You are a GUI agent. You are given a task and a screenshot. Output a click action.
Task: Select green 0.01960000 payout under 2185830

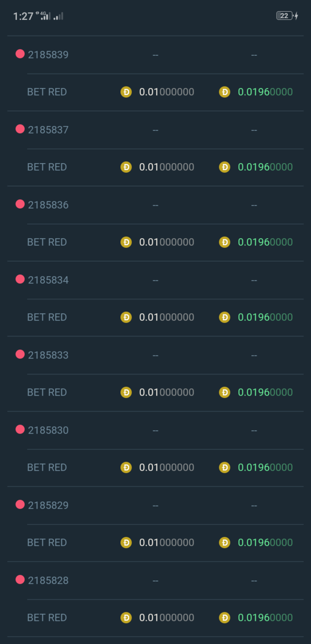pos(265,467)
